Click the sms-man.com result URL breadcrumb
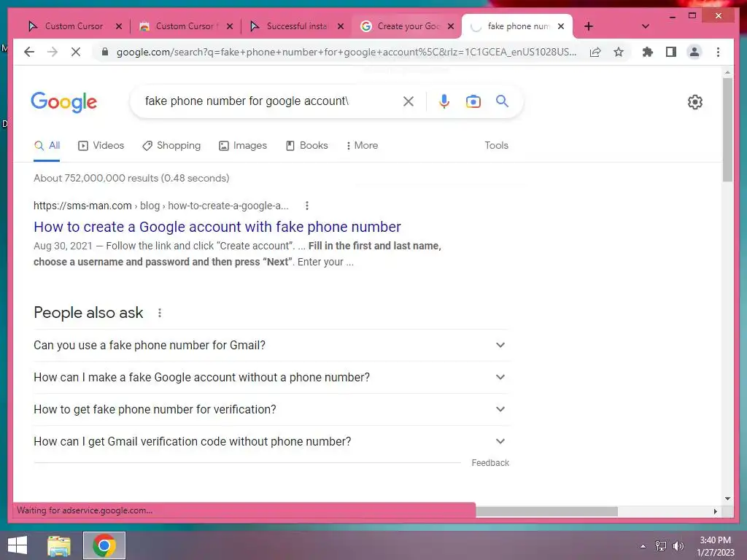The image size is (747, 560). (x=161, y=206)
